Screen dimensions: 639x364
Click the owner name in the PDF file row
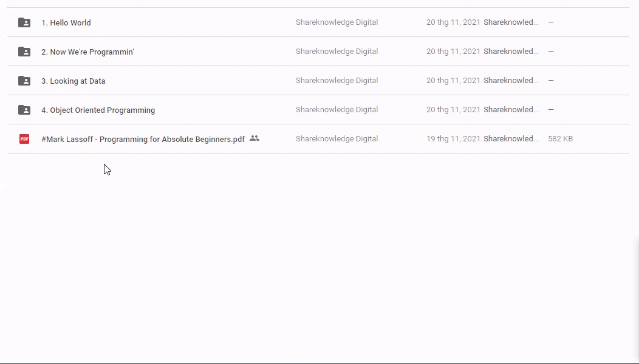(x=337, y=139)
